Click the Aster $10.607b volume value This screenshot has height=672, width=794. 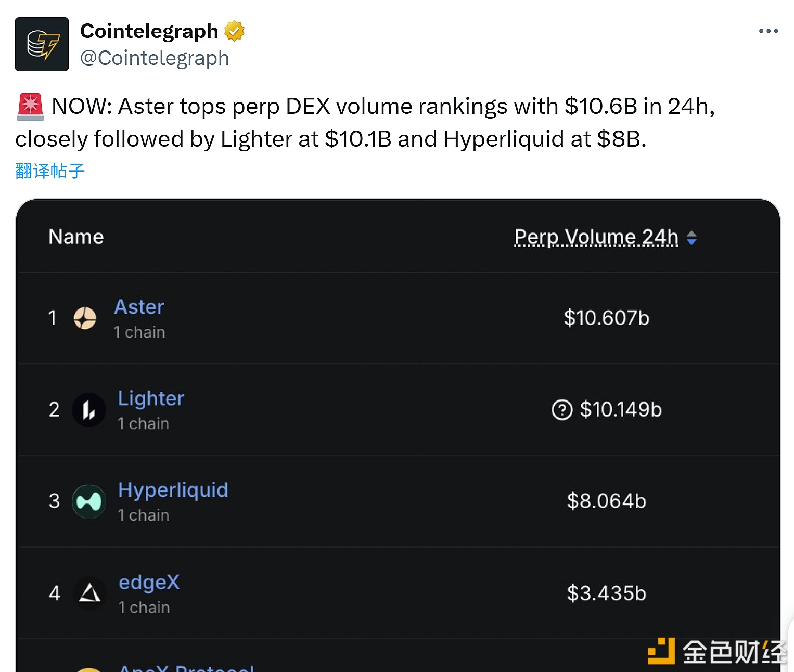pyautogui.click(x=606, y=318)
